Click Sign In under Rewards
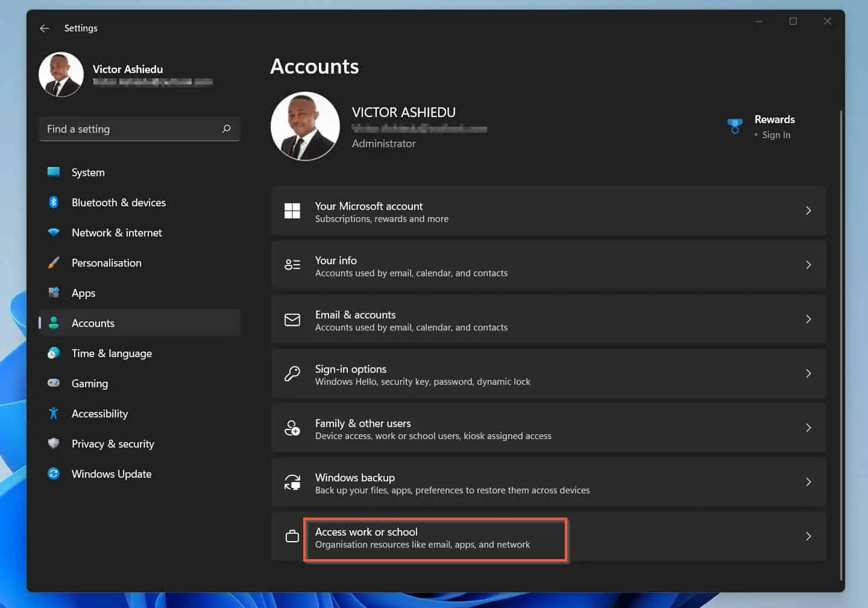 click(x=776, y=135)
